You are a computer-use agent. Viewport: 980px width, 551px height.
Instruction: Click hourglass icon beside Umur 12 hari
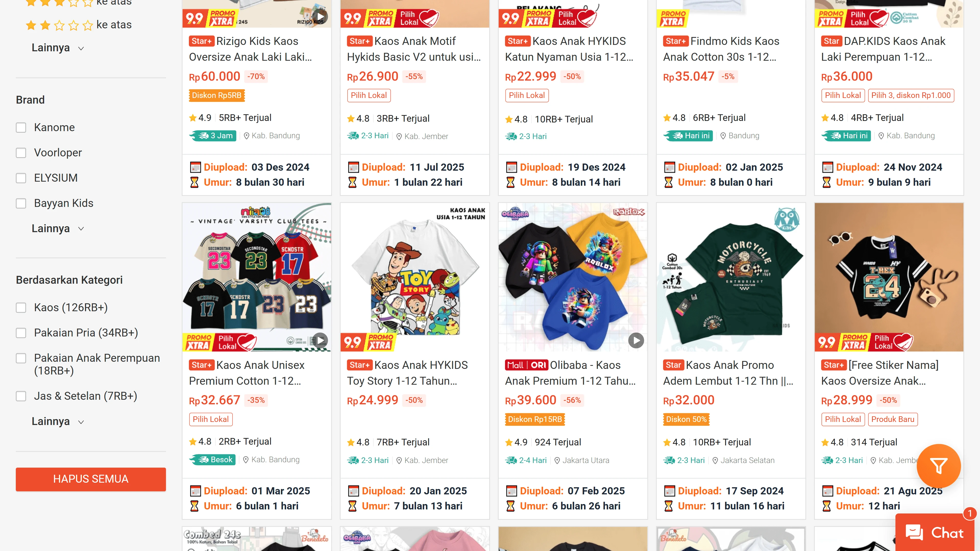(x=826, y=506)
